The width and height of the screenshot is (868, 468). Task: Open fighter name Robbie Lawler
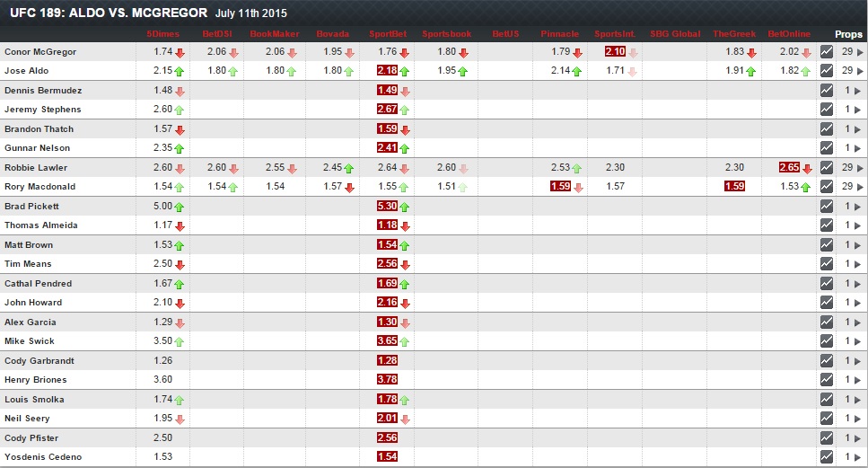[x=36, y=168]
